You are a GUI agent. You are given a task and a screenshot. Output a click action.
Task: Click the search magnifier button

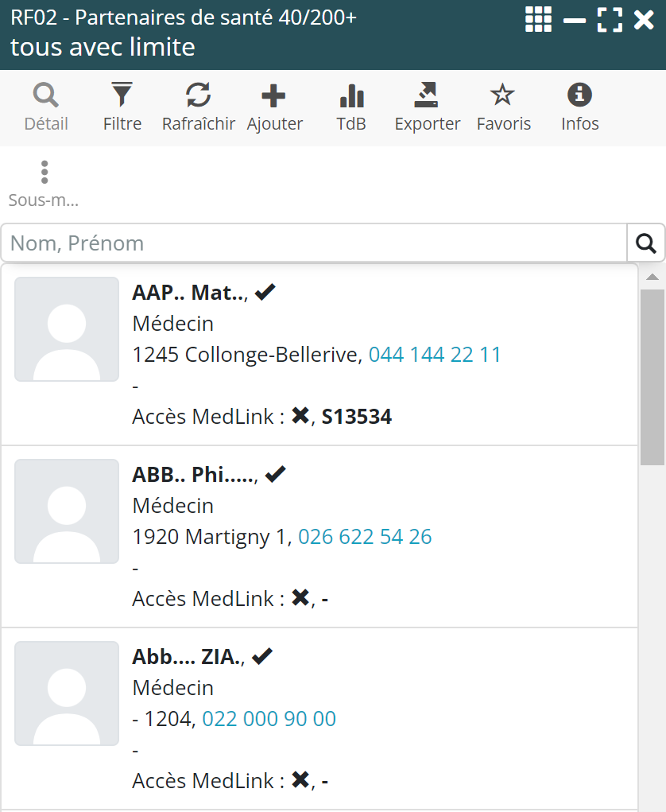646,243
